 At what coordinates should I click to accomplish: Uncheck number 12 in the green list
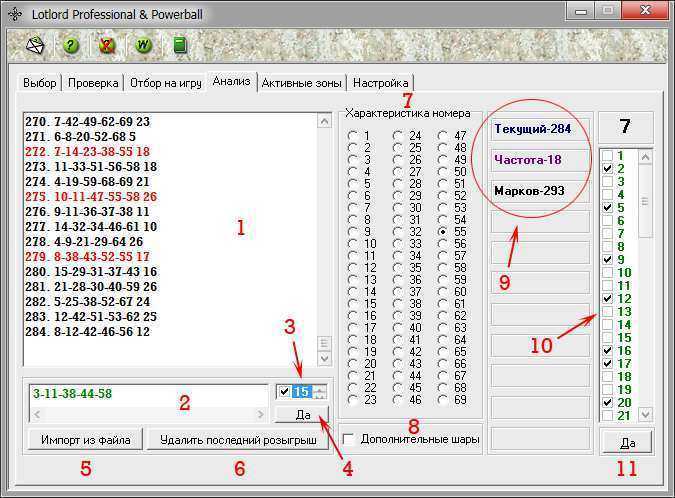[607, 298]
